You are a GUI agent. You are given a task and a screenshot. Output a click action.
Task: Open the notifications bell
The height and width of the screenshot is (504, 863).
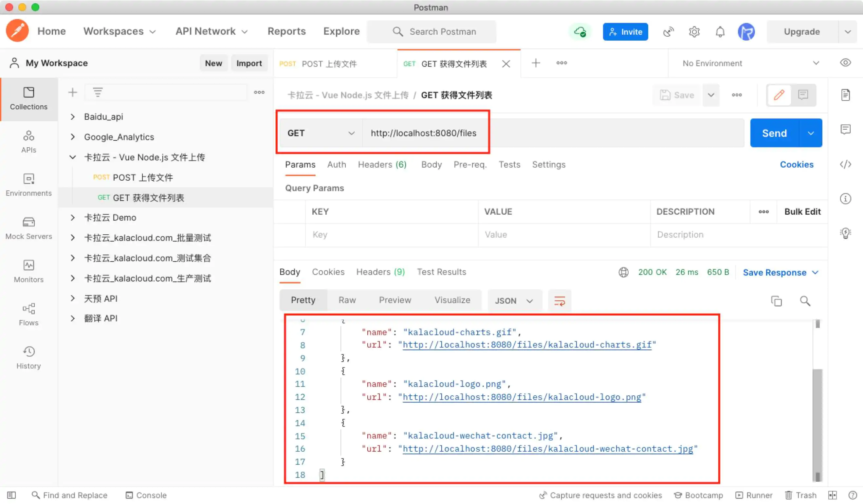click(x=720, y=31)
